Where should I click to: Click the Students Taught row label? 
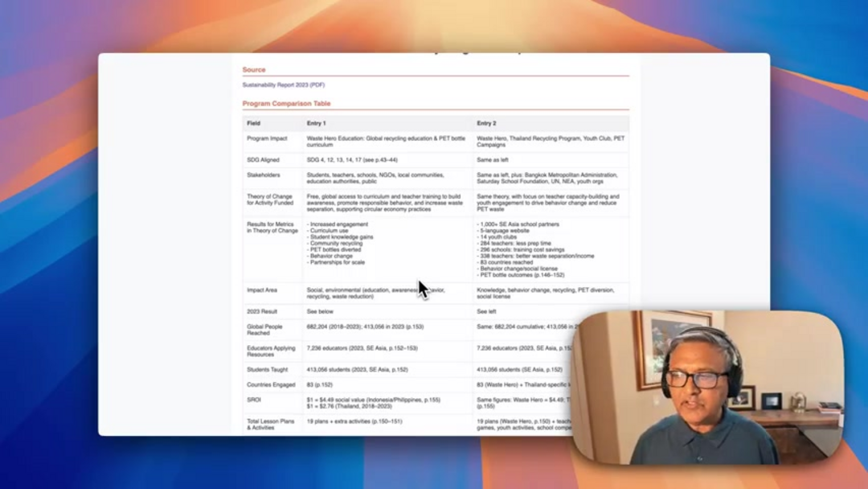click(x=267, y=370)
